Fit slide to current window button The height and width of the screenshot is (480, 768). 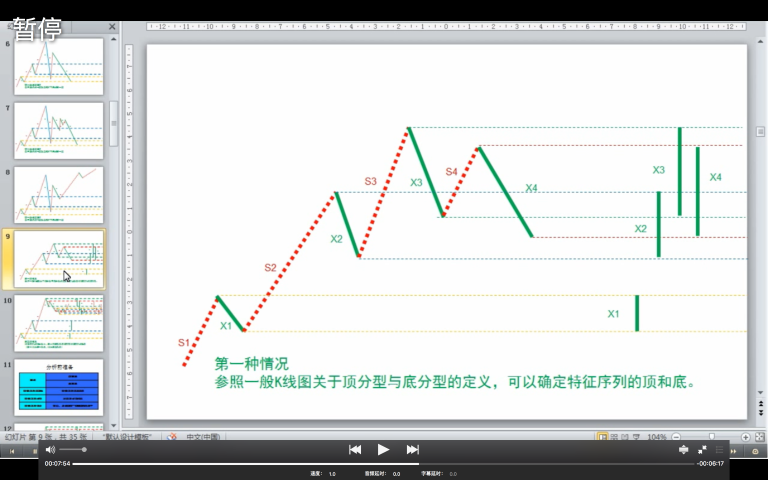[760, 437]
